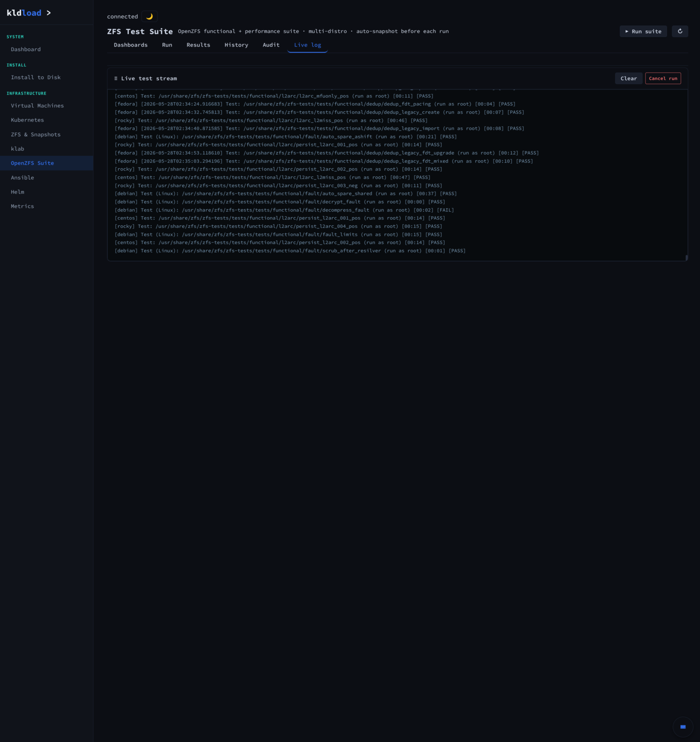Open the Run tab
The width and height of the screenshot is (700, 742).
(x=167, y=45)
